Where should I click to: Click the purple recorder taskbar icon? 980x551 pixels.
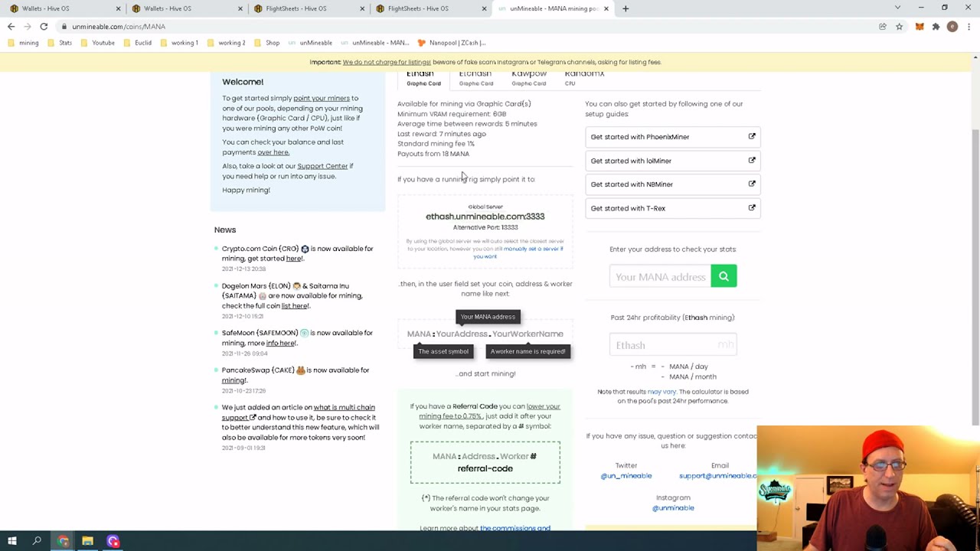pos(113,541)
